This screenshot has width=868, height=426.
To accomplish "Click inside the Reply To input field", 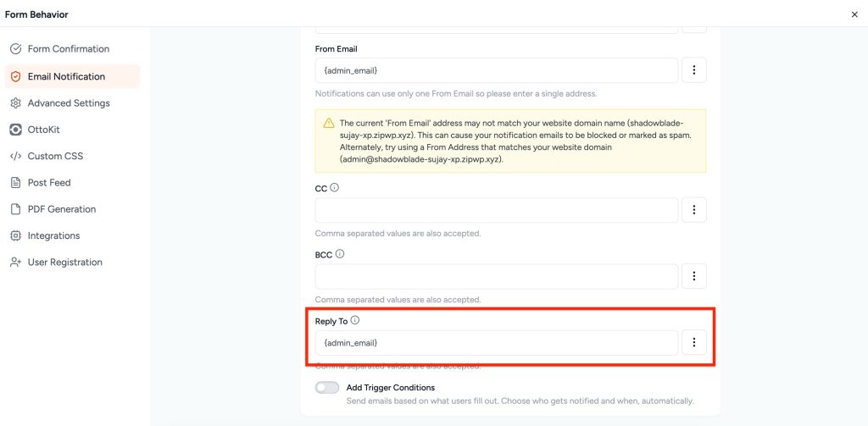I will 496,343.
